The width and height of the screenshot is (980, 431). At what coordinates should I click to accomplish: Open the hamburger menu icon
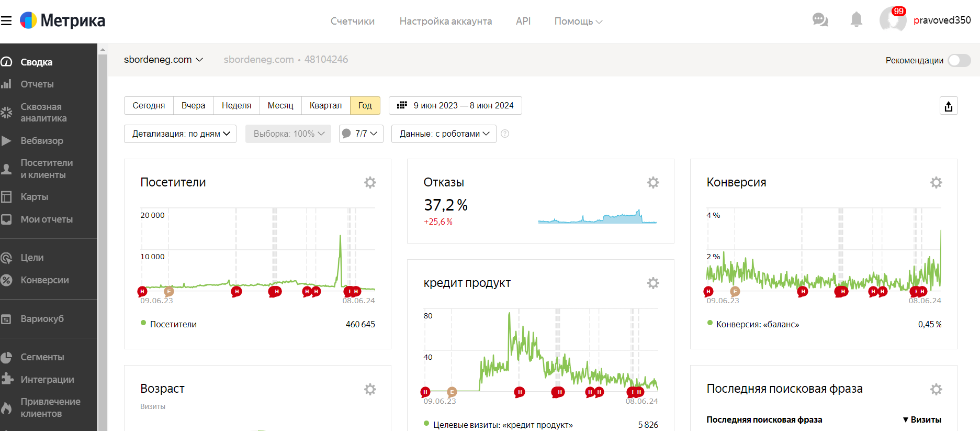click(6, 21)
